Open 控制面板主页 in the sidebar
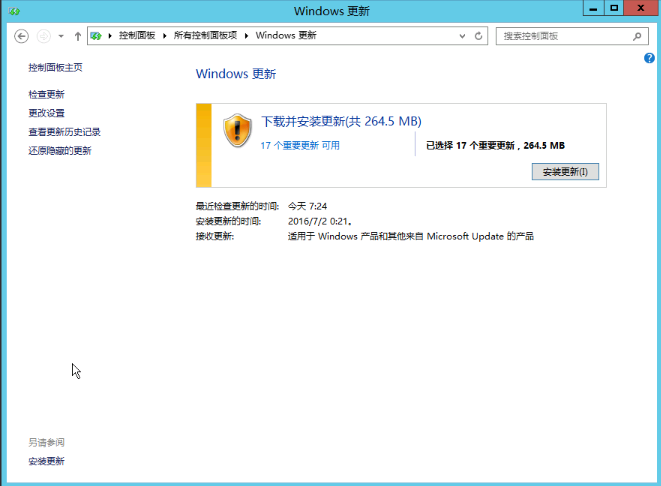Image resolution: width=661 pixels, height=486 pixels. (x=55, y=67)
